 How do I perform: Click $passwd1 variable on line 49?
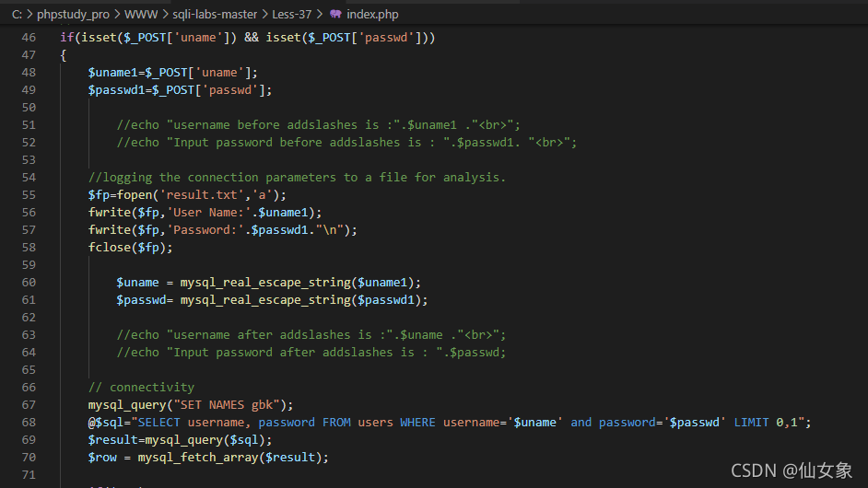[x=116, y=89]
